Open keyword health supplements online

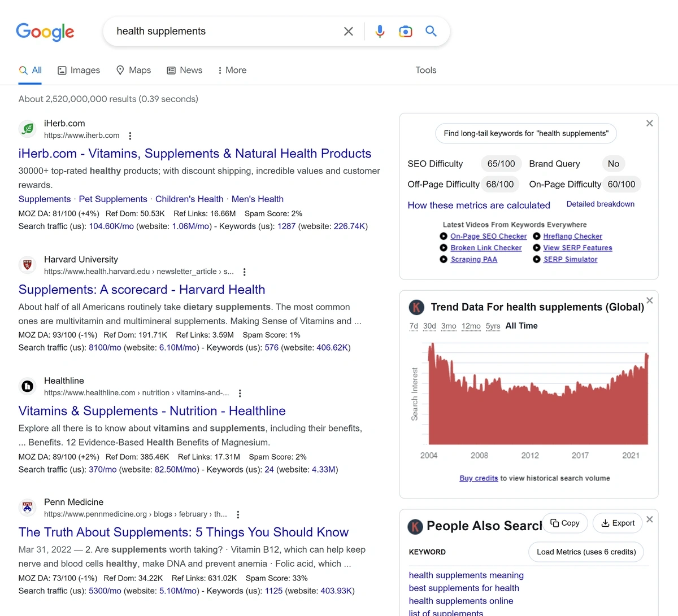(x=461, y=601)
